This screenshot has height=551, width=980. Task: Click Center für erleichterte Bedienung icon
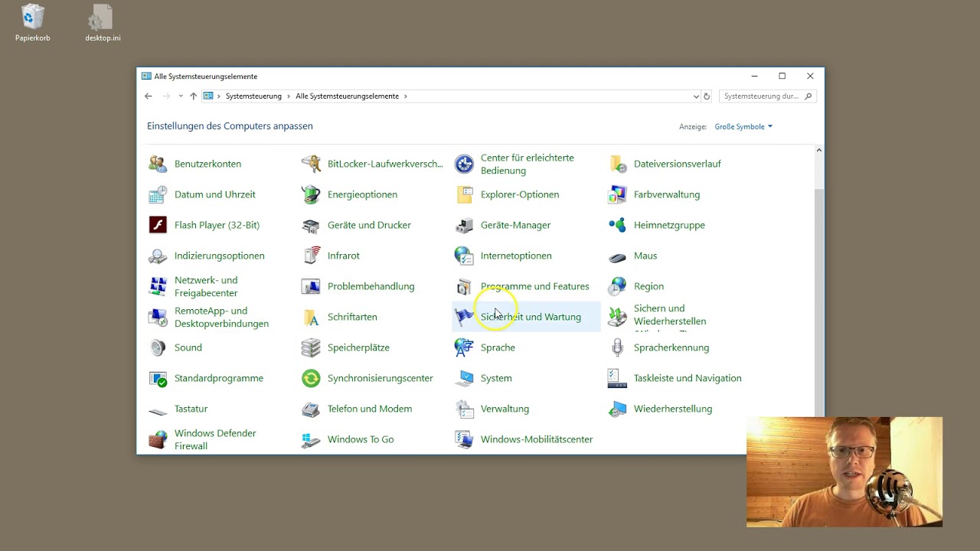click(464, 164)
